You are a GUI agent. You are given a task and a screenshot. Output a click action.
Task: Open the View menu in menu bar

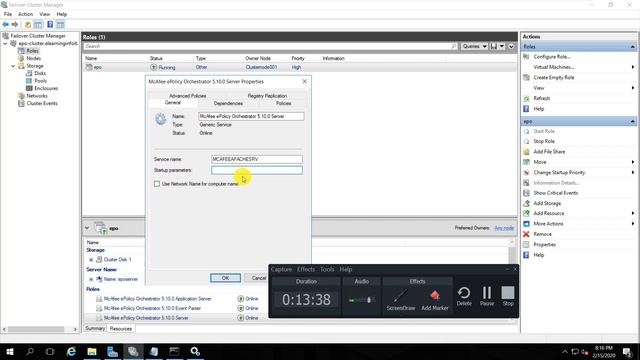pos(44,14)
